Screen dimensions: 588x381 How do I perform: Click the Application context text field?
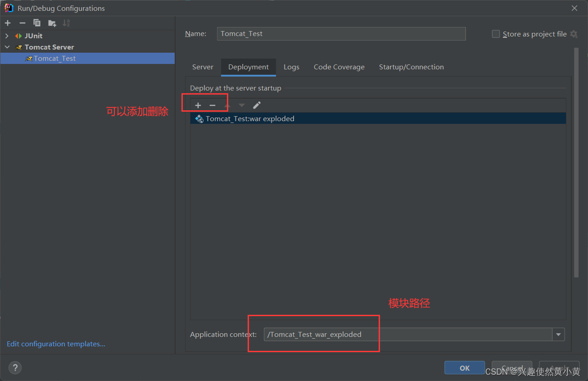pos(408,334)
